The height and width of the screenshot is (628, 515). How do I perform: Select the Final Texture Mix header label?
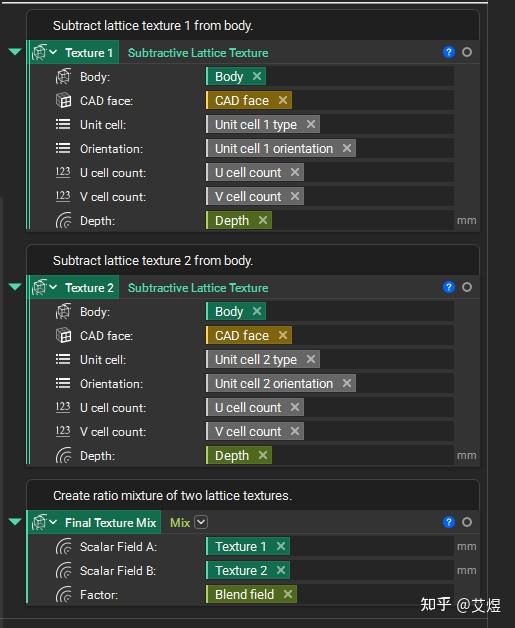[x=111, y=523]
